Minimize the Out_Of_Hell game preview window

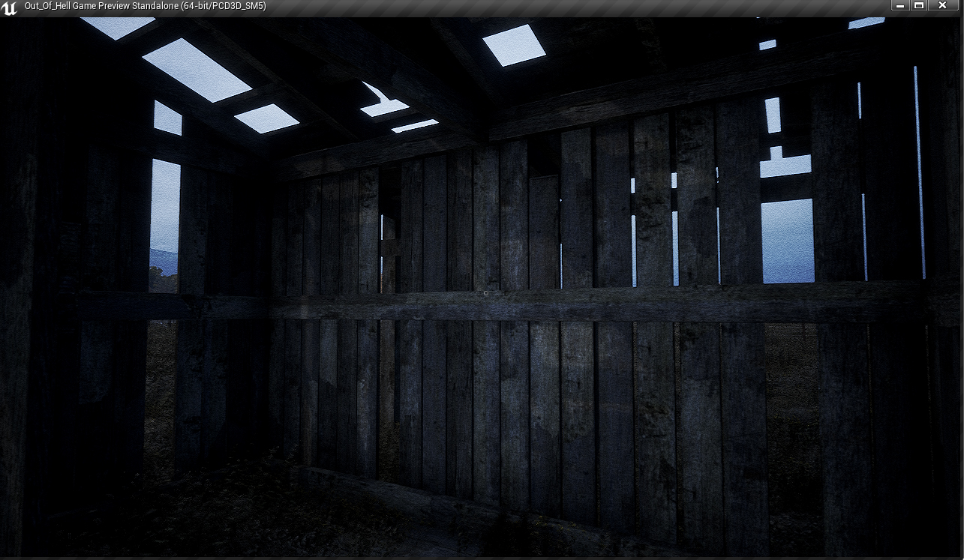(899, 5)
